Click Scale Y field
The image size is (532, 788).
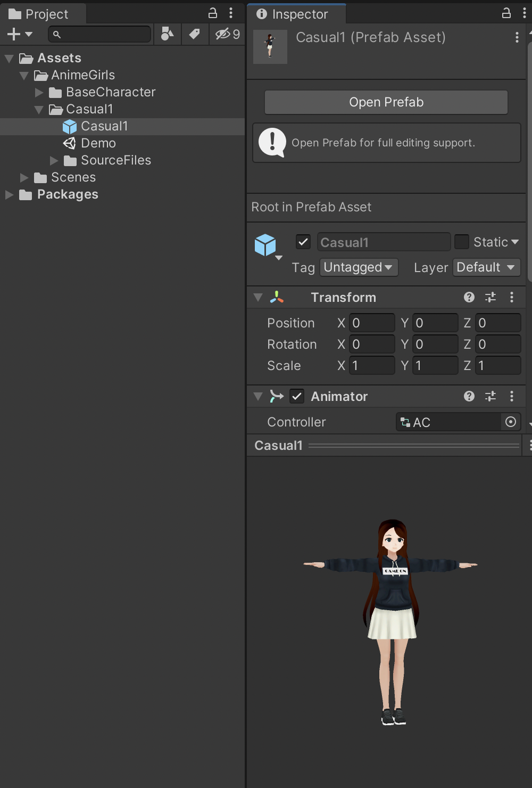point(435,366)
